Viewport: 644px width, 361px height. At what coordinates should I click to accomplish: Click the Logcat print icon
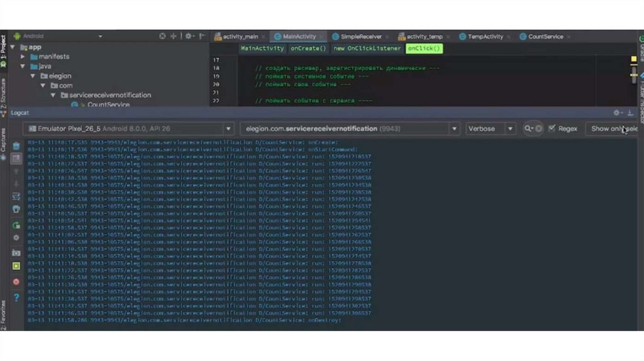(16, 209)
